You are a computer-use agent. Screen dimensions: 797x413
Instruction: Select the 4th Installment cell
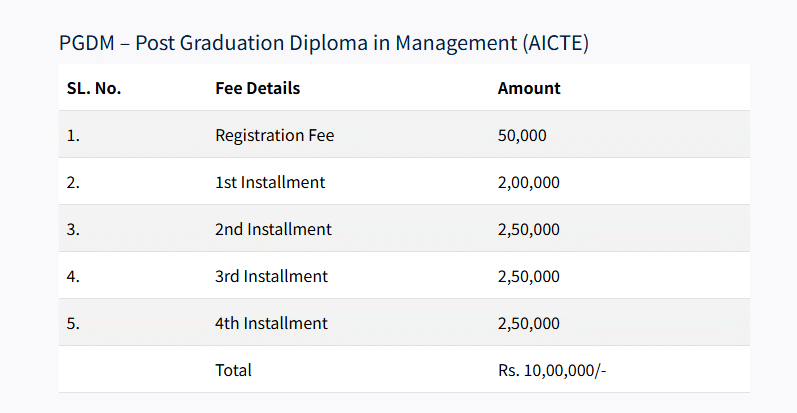coord(271,323)
